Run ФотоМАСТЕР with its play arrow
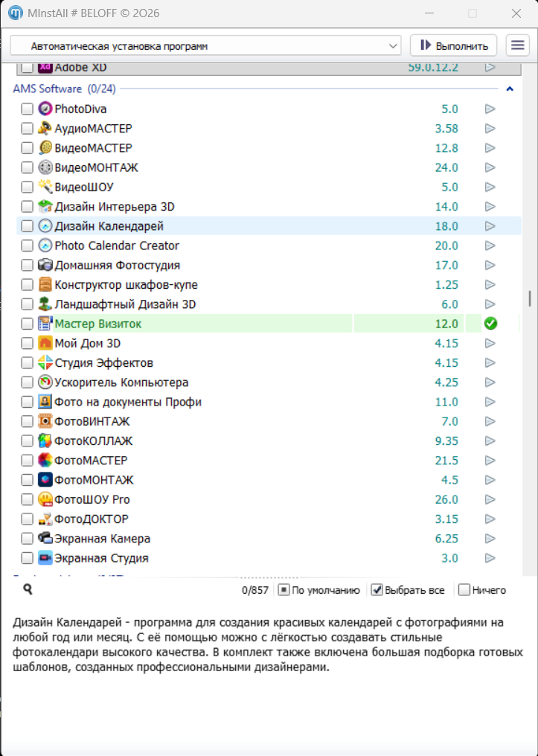This screenshot has height=756, width=538. (490, 461)
